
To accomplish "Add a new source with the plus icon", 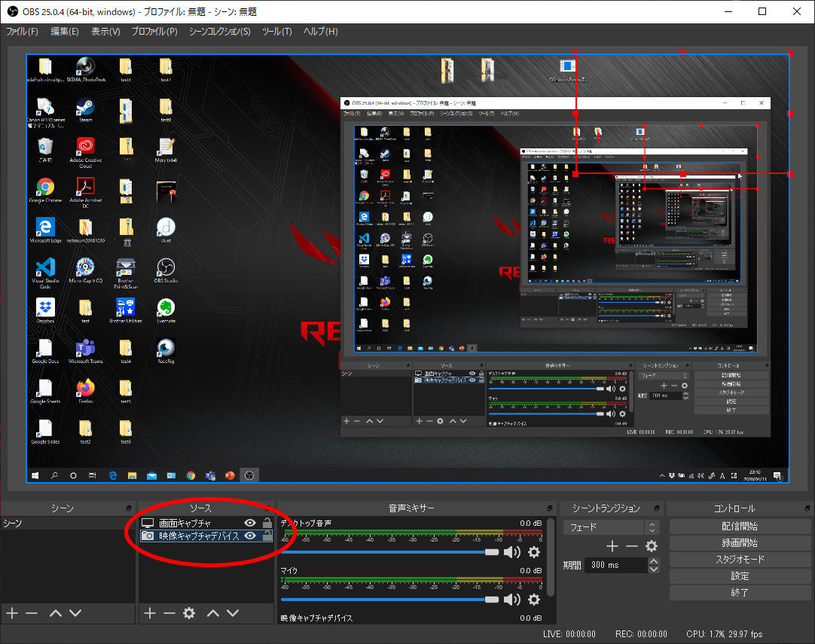I will click(x=150, y=613).
